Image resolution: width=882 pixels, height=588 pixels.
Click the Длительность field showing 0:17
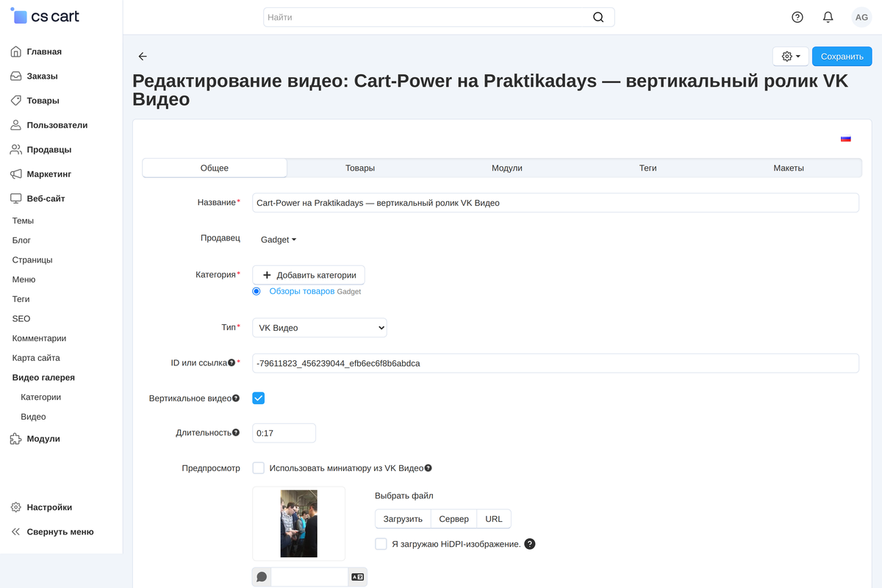[284, 433]
